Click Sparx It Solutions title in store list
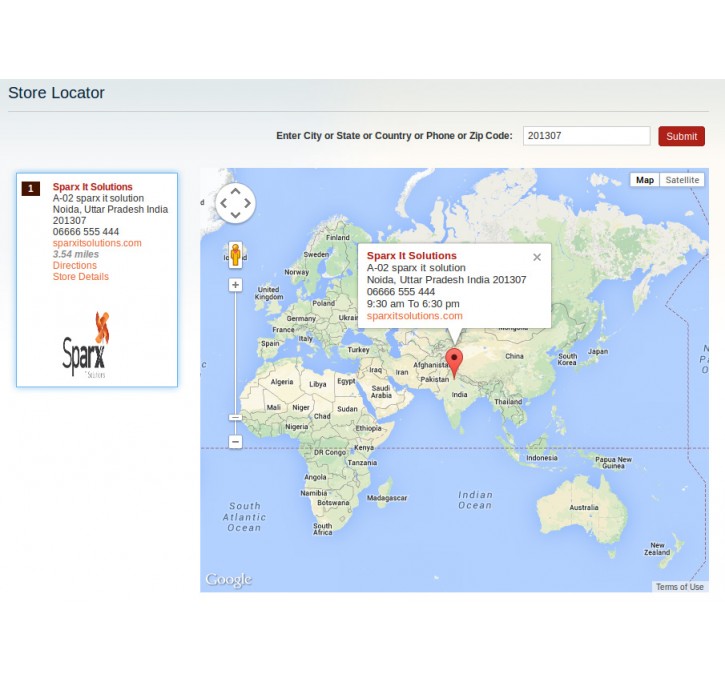The height and width of the screenshot is (680, 725). click(92, 187)
